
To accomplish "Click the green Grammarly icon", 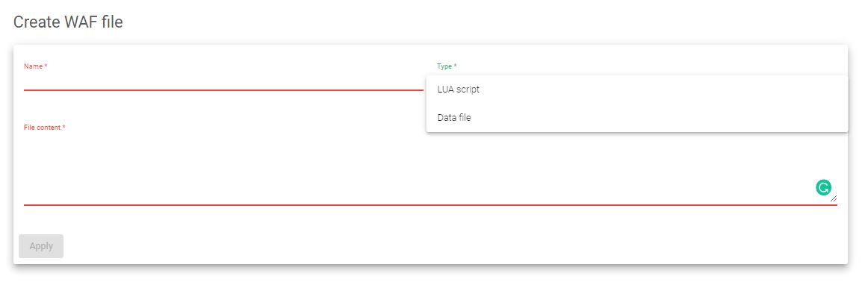I will click(823, 187).
